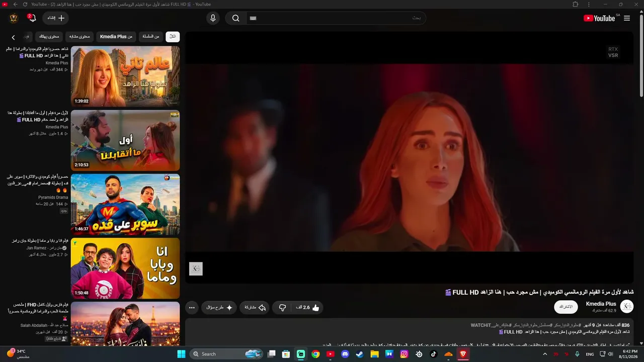The width and height of the screenshot is (644, 362).
Task: Open Steam from the taskbar
Action: [360, 354]
